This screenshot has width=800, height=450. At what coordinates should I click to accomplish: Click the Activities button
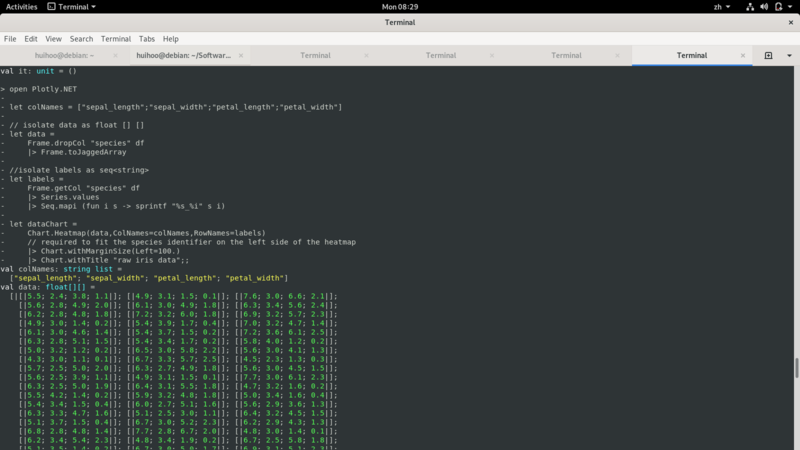22,7
